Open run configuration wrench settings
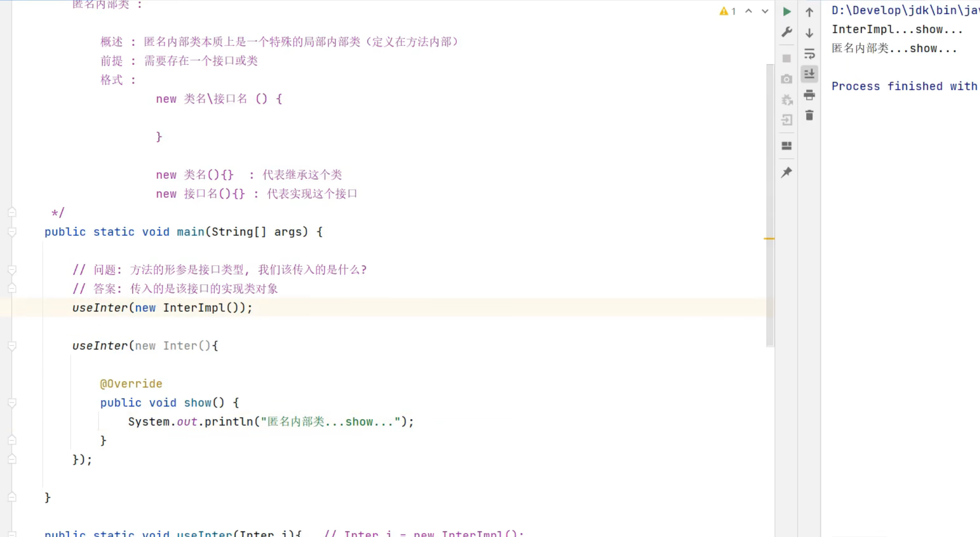Screen dimensions: 980x537 [787, 32]
